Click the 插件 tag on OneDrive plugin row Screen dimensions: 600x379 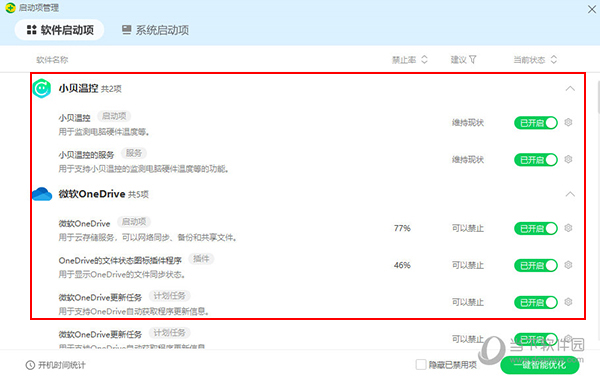(x=201, y=259)
